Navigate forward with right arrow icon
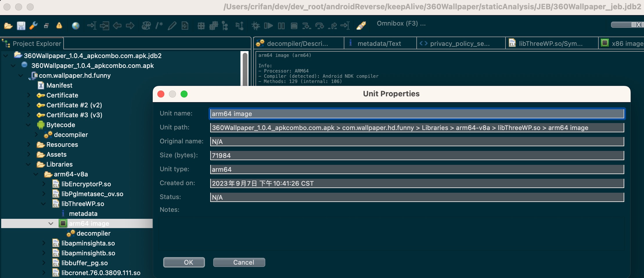The height and width of the screenshot is (278, 644). click(130, 26)
